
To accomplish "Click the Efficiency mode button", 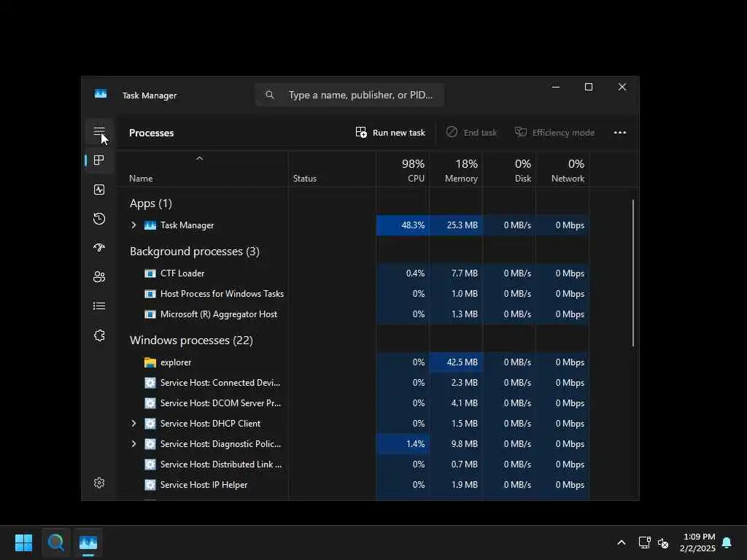I will pos(555,133).
